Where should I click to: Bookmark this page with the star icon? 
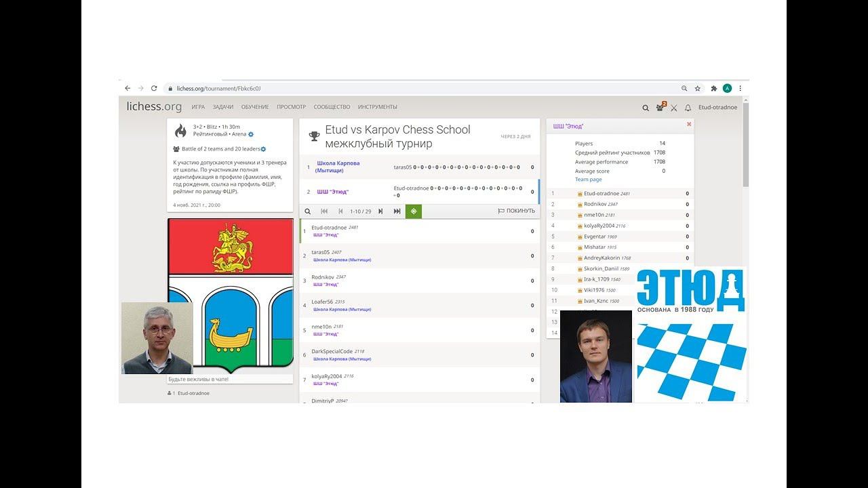click(698, 88)
